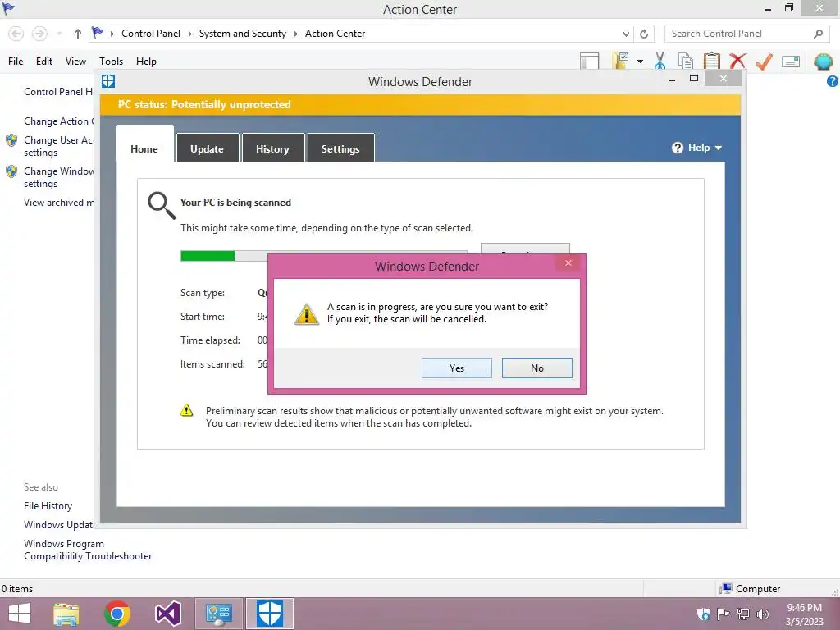Click the Properties card icon in toolbar
The image size is (840, 630).
791,62
